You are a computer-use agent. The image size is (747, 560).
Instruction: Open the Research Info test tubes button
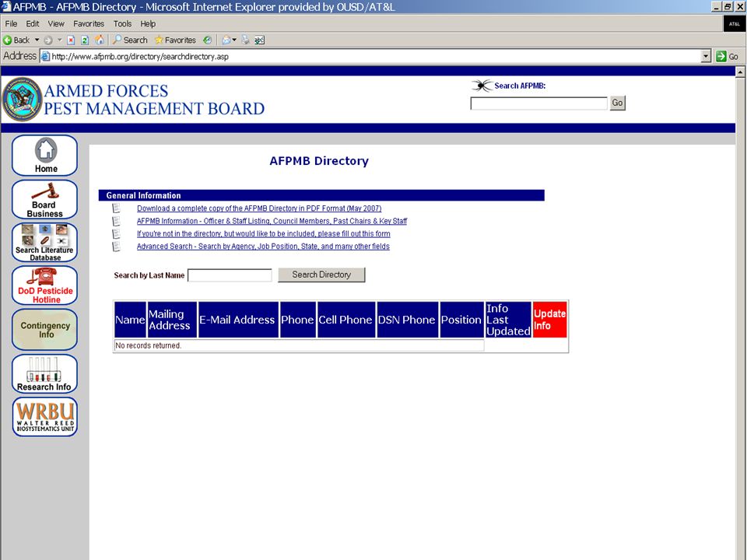tap(45, 374)
